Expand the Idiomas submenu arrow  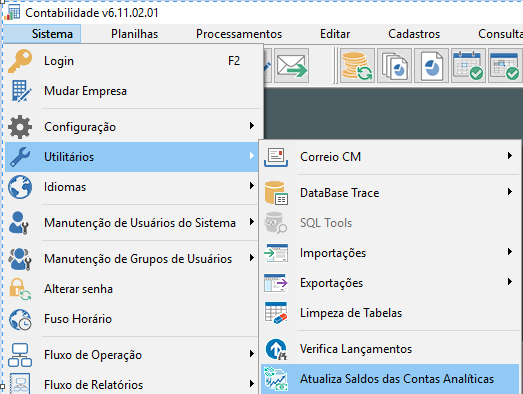(252, 186)
